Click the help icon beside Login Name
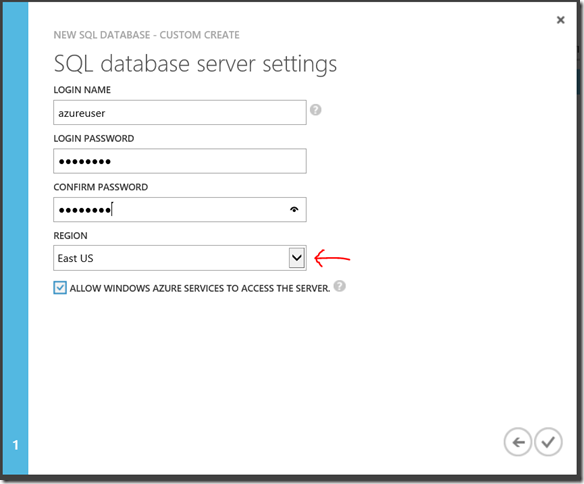Screen dimensions: 584x484 315,110
